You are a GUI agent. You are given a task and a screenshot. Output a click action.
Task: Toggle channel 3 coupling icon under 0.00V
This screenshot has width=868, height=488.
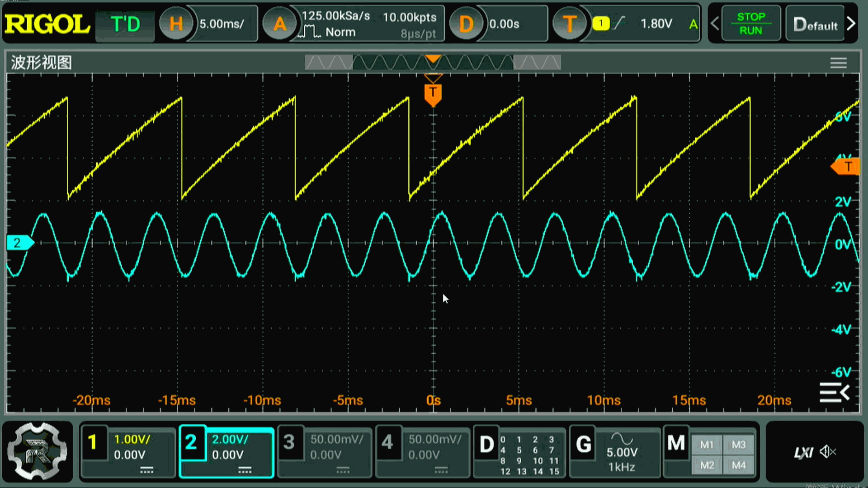point(343,470)
